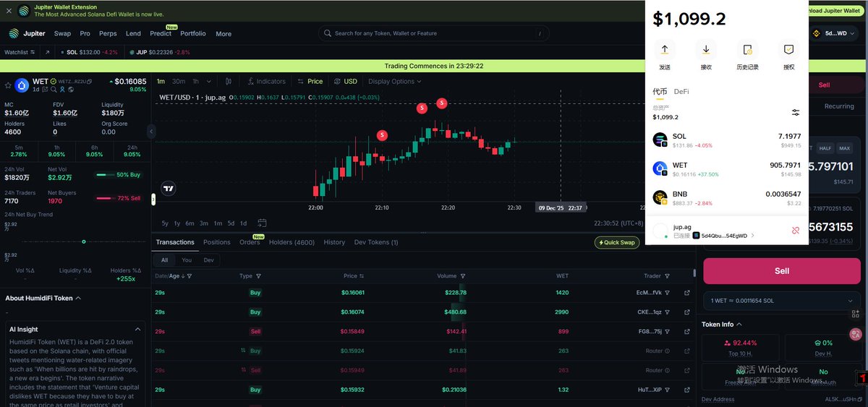Open the wallet asset filter settings icon
This screenshot has width=868, height=407.
coord(796,113)
